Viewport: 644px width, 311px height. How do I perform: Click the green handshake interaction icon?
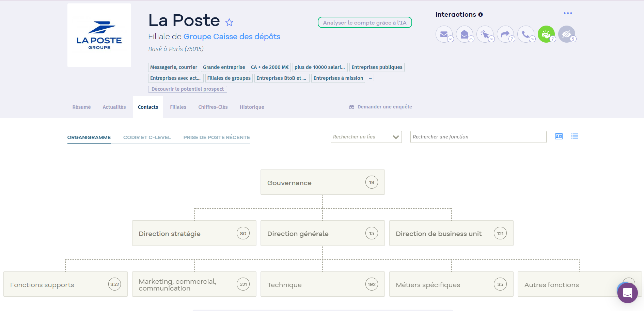click(546, 34)
